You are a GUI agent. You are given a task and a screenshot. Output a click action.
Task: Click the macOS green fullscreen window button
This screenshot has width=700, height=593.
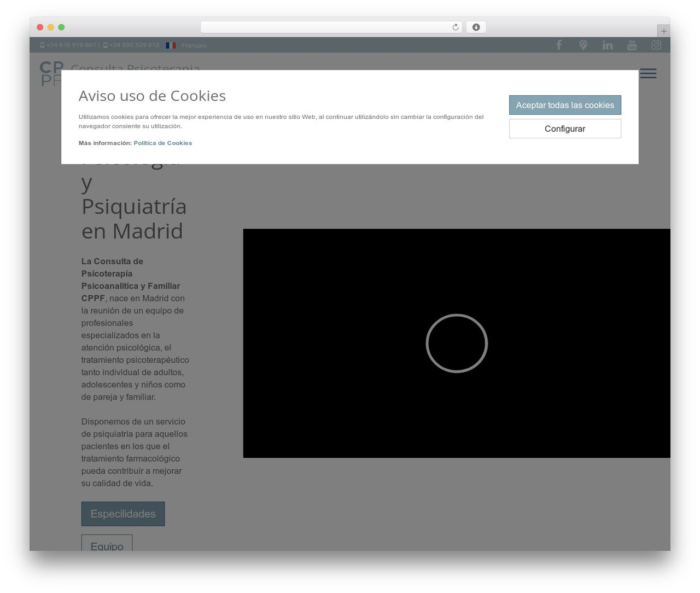(61, 27)
